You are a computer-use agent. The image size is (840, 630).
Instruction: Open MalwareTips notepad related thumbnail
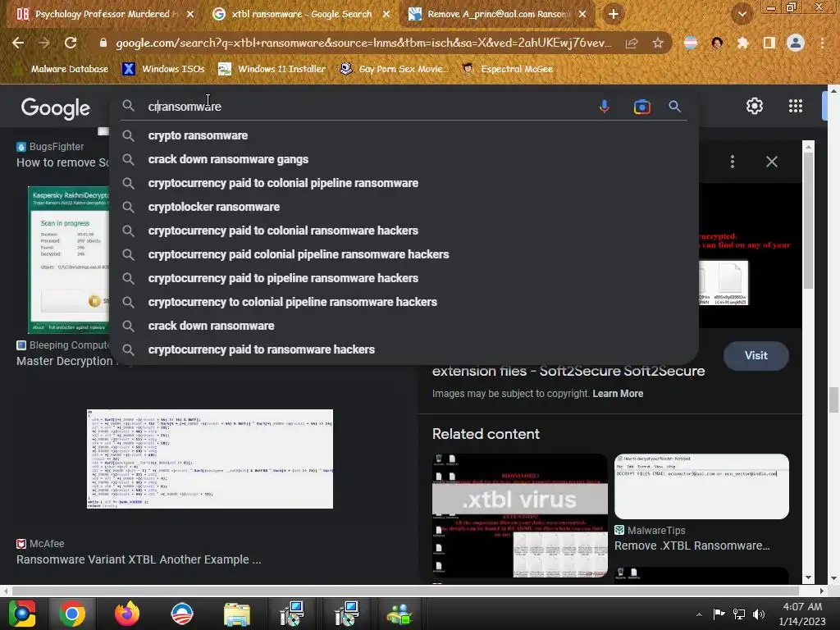tap(701, 486)
